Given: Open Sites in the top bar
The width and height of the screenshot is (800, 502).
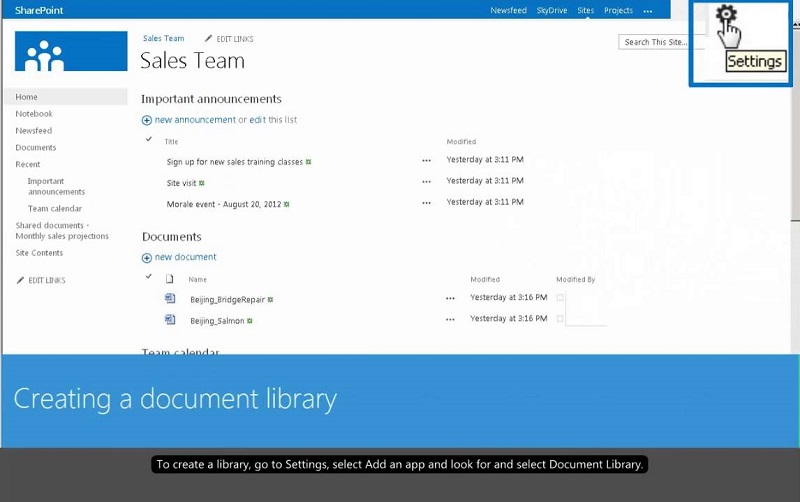Looking at the screenshot, I should click(x=586, y=10).
